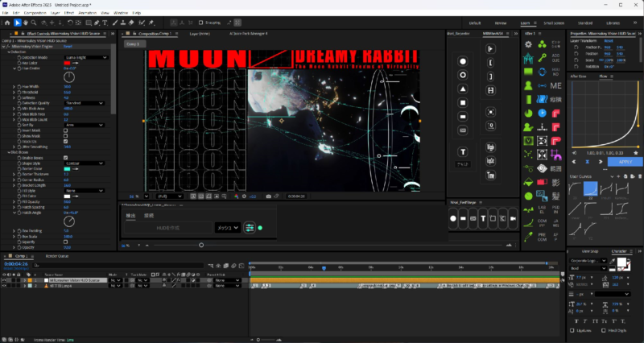Open the Small Screen workspace
644x343 pixels.
[554, 23]
